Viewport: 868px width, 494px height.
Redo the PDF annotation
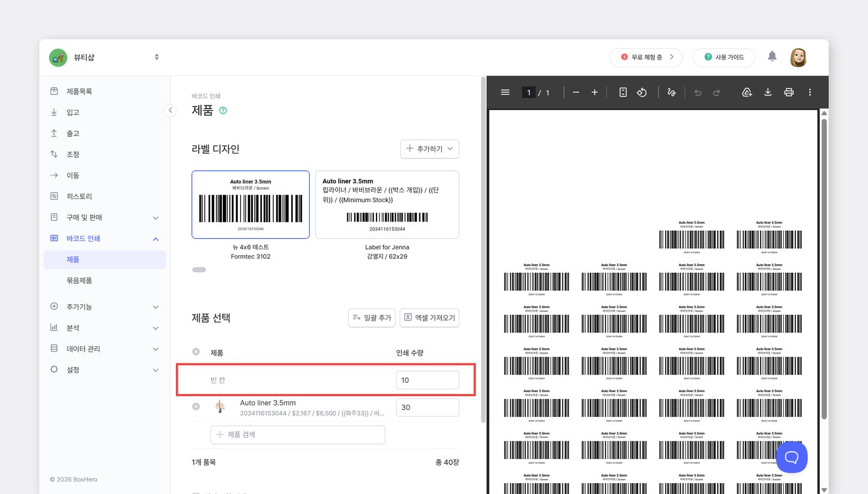717,93
